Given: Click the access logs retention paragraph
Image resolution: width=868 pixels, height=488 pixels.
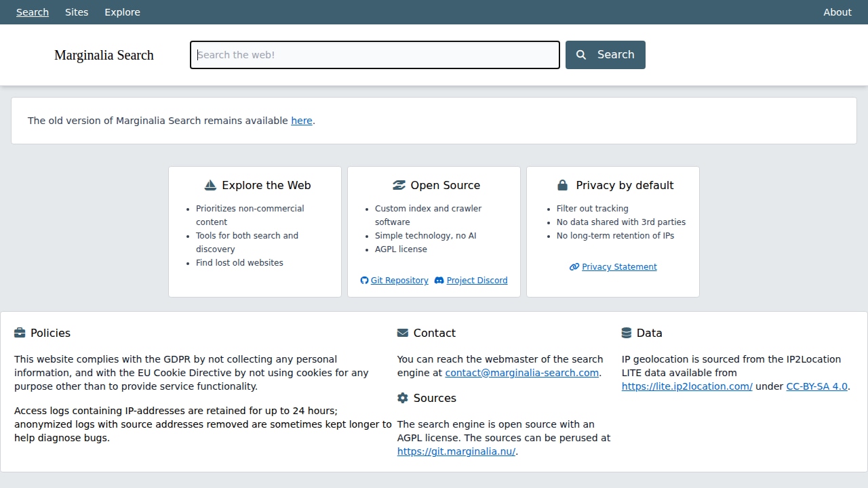Looking at the screenshot, I should (203, 424).
